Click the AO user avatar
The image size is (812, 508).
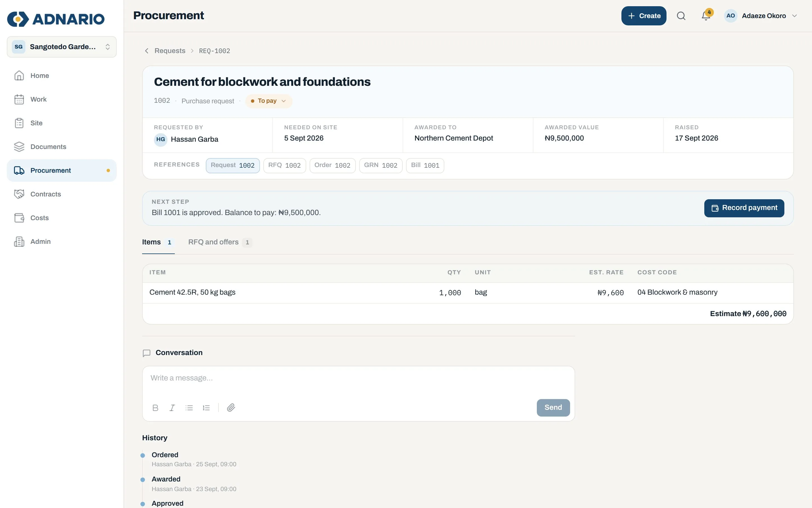tap(731, 16)
